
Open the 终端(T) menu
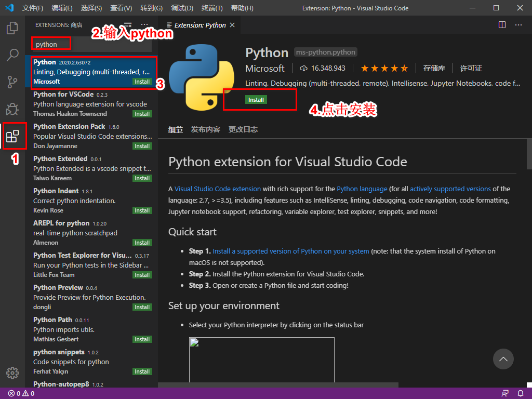click(212, 8)
